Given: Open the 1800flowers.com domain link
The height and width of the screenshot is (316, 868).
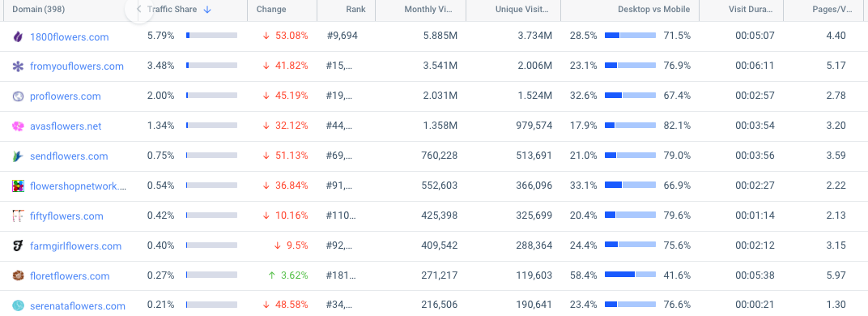Looking at the screenshot, I should [69, 37].
